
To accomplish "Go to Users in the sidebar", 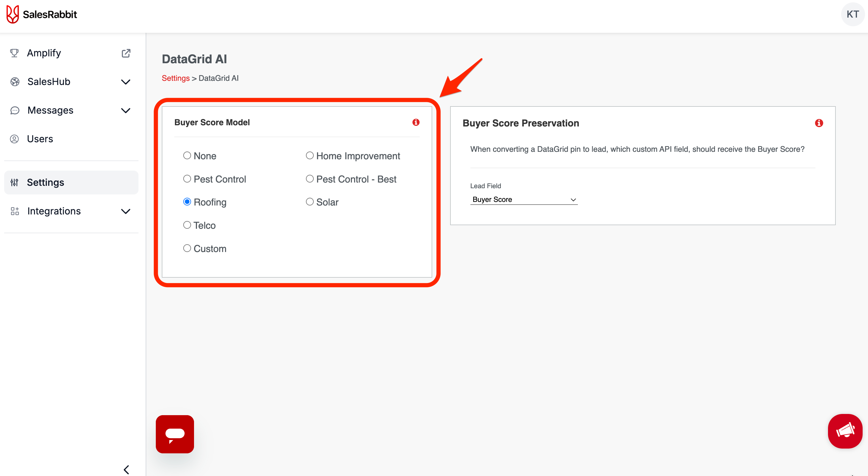I will pyautogui.click(x=71, y=139).
